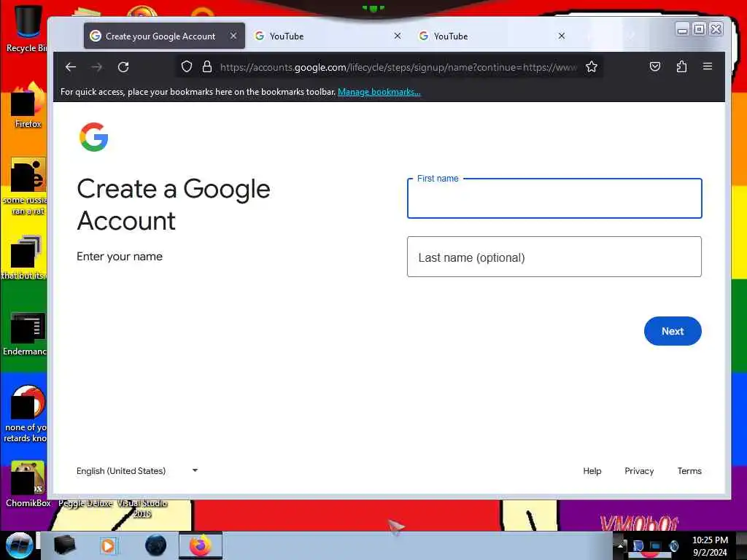Click the taskbar clock showing 10:25 PM
Viewport: 747px width, 560px height.
point(710,545)
